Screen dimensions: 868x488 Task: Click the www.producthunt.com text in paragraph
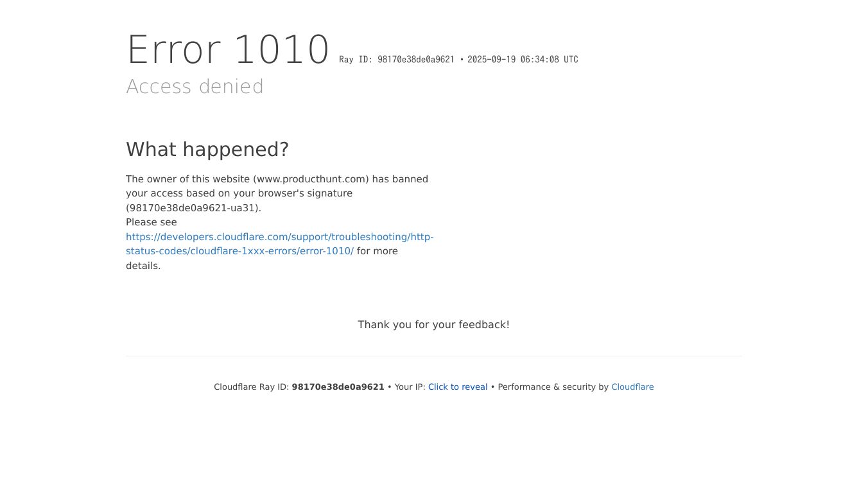pyautogui.click(x=311, y=179)
